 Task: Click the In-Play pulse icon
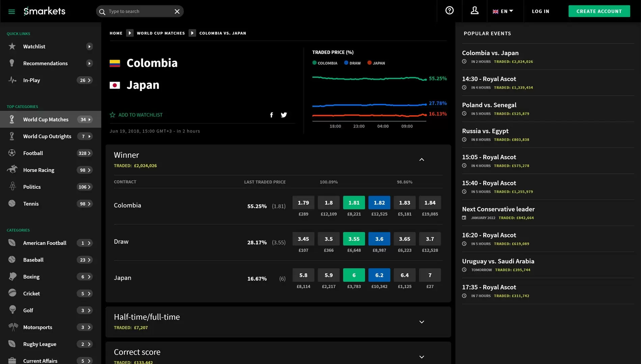tap(12, 80)
